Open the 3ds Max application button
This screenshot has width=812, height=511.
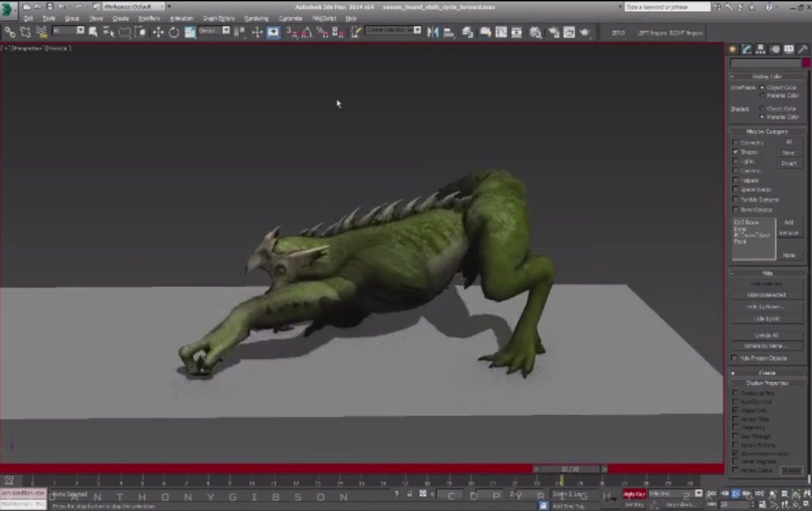click(9, 11)
